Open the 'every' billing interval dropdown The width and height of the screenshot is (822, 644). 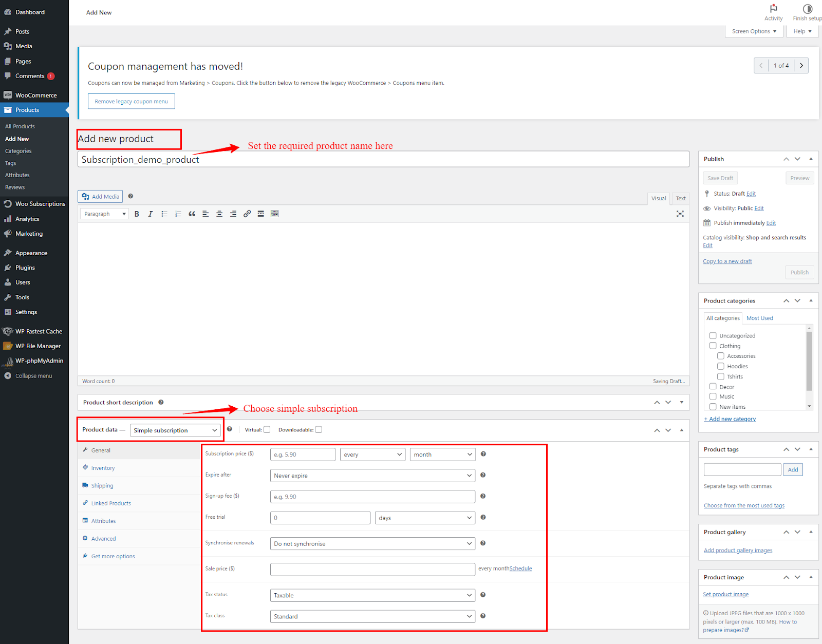373,454
